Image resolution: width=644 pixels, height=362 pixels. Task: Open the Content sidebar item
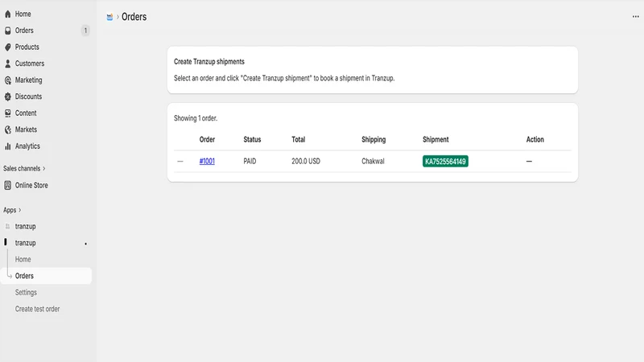coord(26,113)
